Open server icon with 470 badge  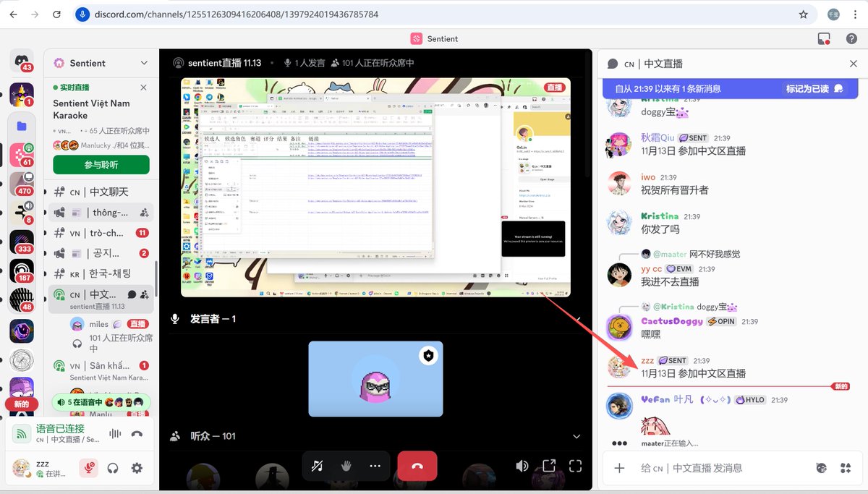(22, 184)
